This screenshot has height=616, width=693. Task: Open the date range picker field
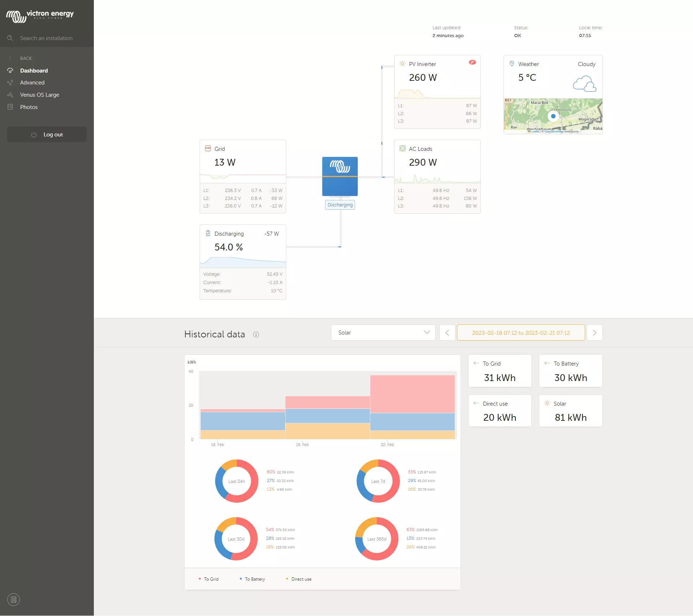click(520, 332)
